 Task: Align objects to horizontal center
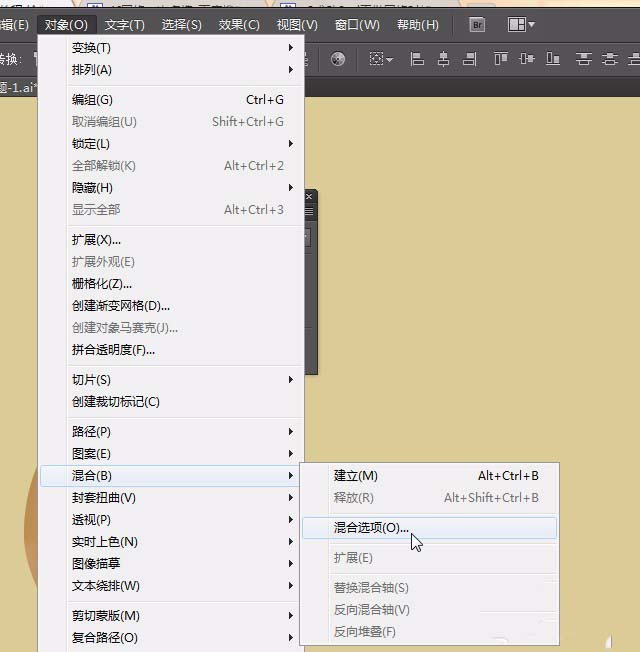coord(443,59)
